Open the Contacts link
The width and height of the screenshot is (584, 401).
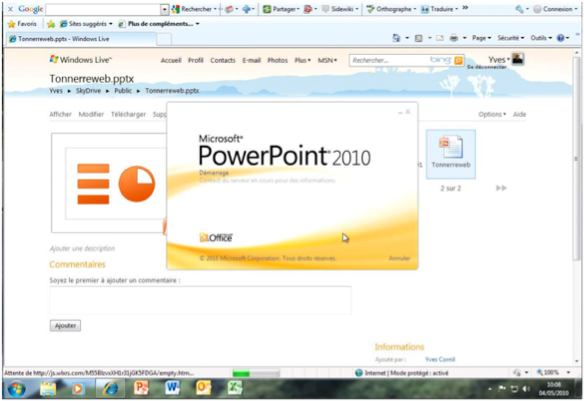point(223,60)
